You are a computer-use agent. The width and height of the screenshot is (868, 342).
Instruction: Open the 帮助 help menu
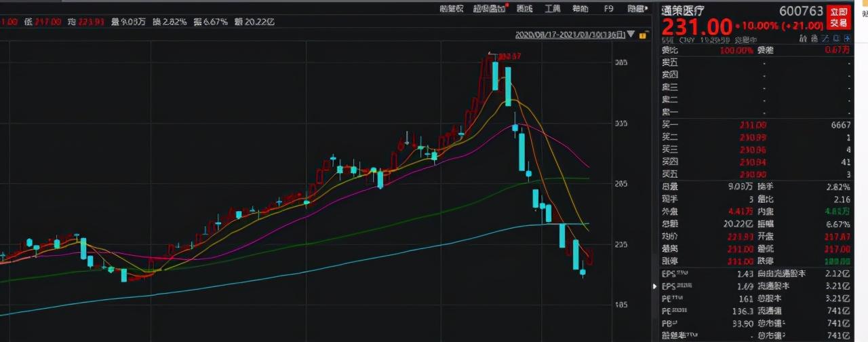tap(580, 9)
